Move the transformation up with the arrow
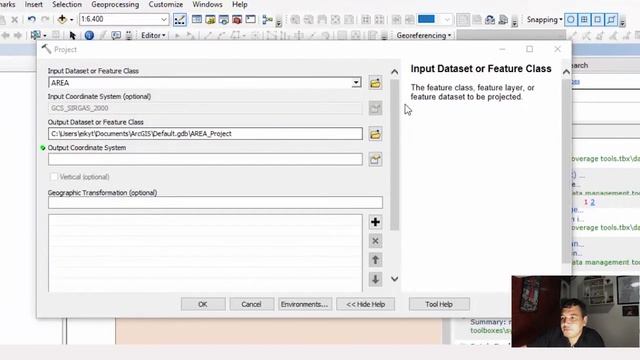This screenshot has height=360, width=640. coord(375,260)
